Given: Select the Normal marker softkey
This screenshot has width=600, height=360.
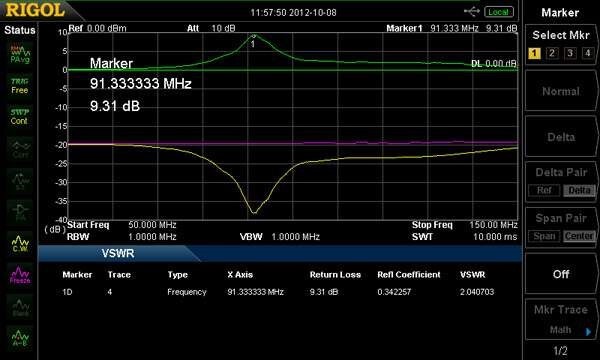Looking at the screenshot, I should pos(561,91).
